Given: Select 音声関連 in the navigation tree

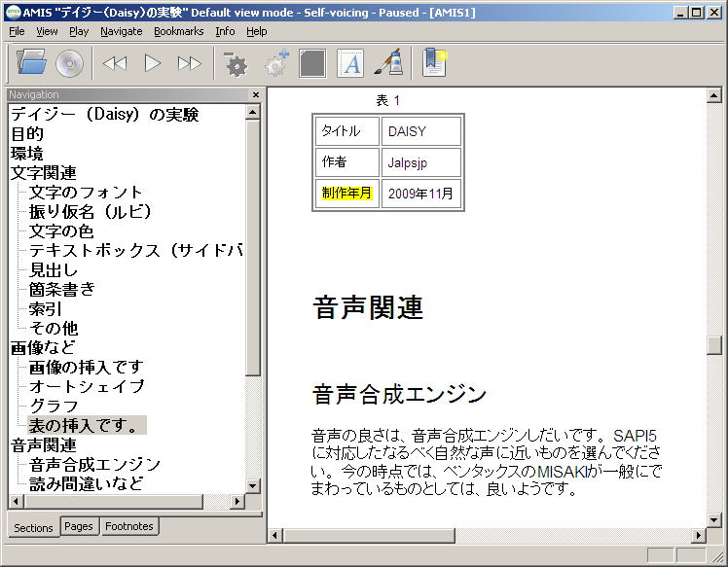Looking at the screenshot, I should [43, 445].
